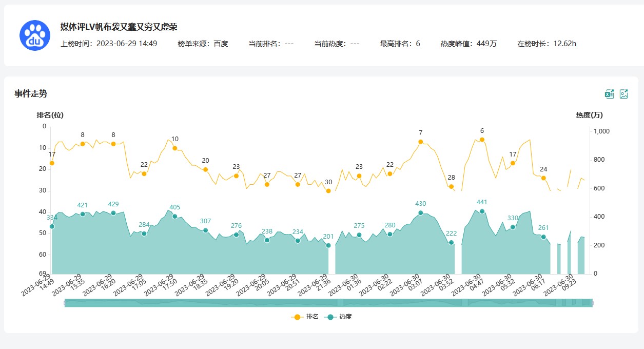Open the headline 媒体评LV帆布袋又蠢又穷又虚荣
Viewport: 644px width, 349px height.
(x=119, y=27)
